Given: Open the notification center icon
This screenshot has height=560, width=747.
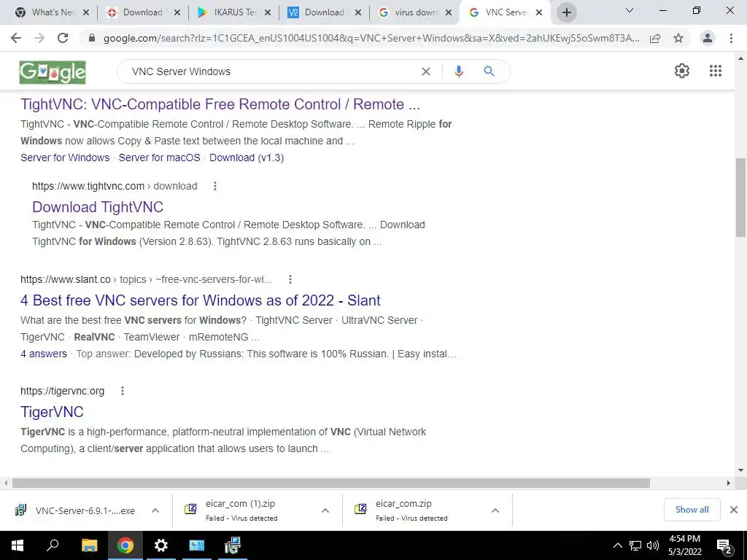Looking at the screenshot, I should coord(724,547).
